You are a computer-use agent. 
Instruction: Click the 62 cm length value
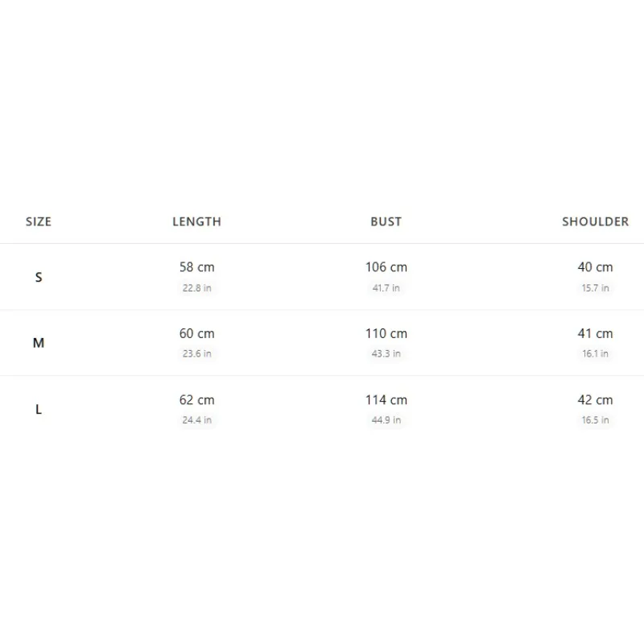(196, 400)
